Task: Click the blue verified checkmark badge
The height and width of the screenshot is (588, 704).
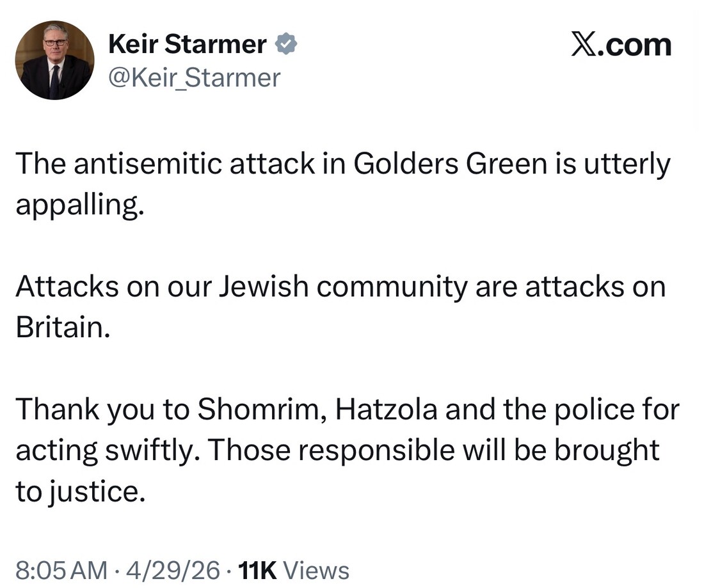Action: click(x=285, y=45)
